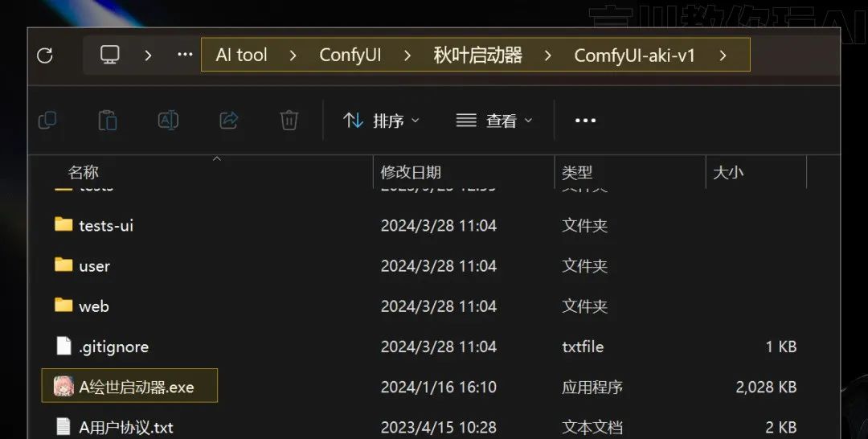Click the Copy toolbar icon
This screenshot has height=439, width=868.
[x=47, y=120]
